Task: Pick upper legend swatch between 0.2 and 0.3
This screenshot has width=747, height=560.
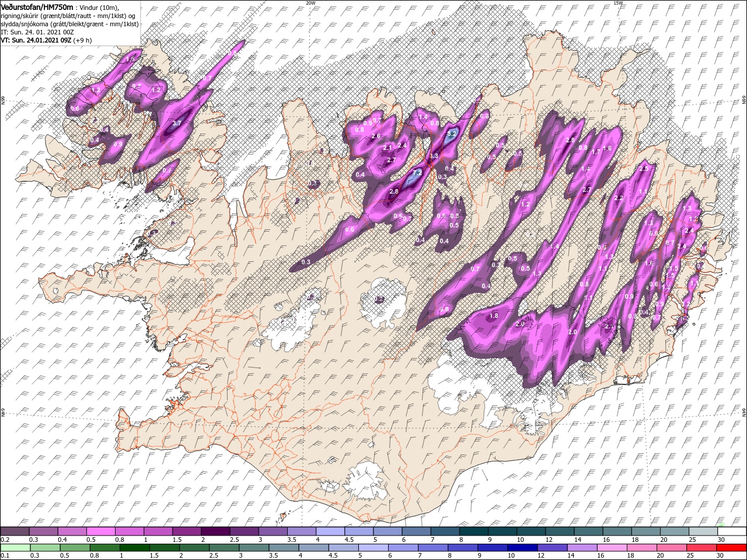Action: tap(15, 531)
